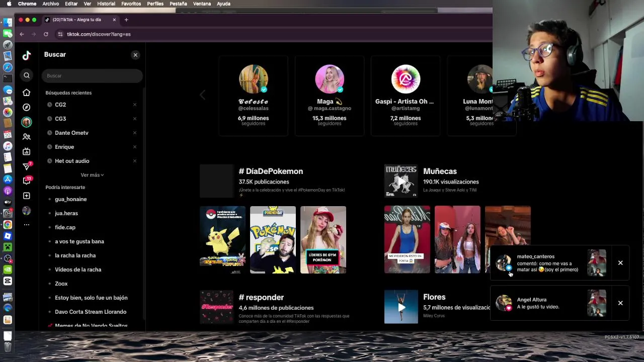Viewport: 644px width, 362px height.
Task: Select recent search Het out audio
Action: [x=72, y=161]
